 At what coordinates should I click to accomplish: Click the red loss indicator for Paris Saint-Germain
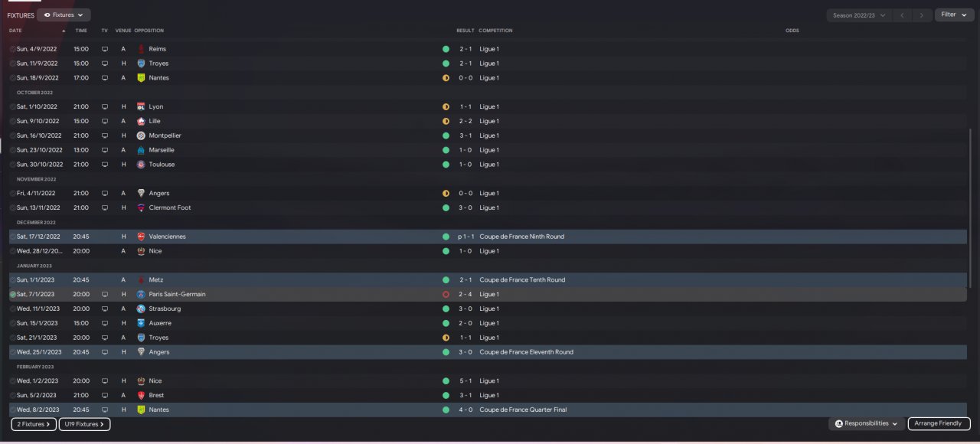click(x=446, y=294)
